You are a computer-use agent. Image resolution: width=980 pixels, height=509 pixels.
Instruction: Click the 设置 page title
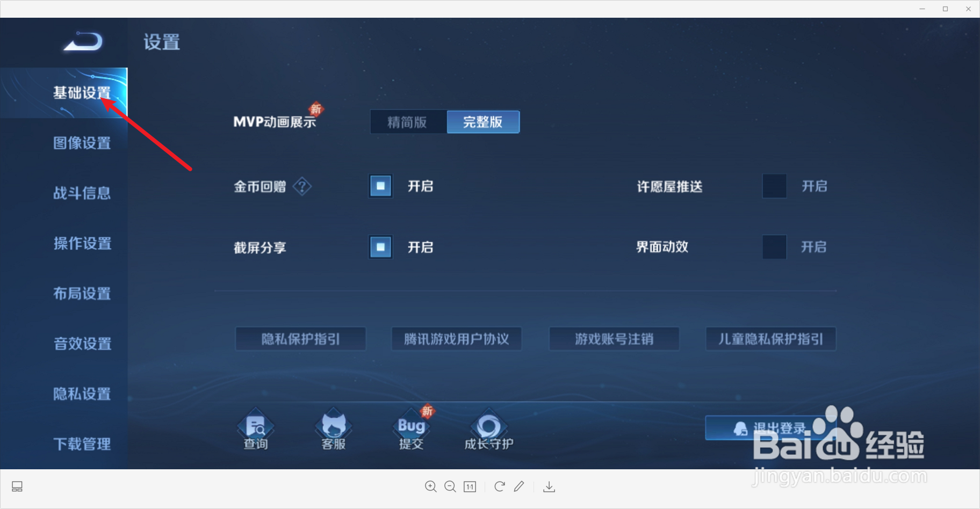(x=162, y=42)
